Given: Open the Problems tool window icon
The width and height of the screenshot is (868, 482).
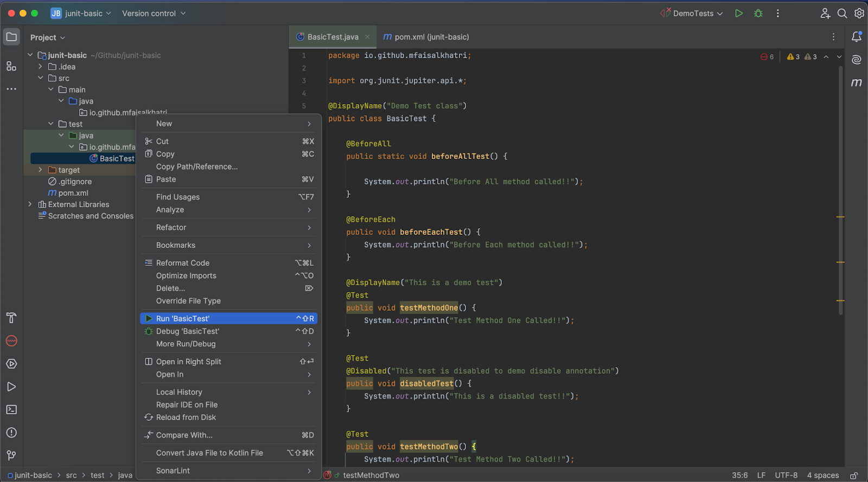Looking at the screenshot, I should coord(11,433).
